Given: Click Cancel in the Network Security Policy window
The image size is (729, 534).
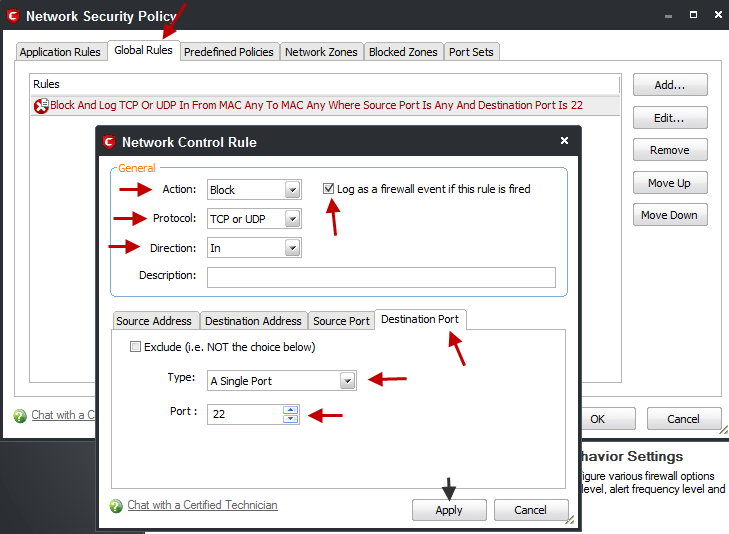Looking at the screenshot, I should click(x=683, y=419).
